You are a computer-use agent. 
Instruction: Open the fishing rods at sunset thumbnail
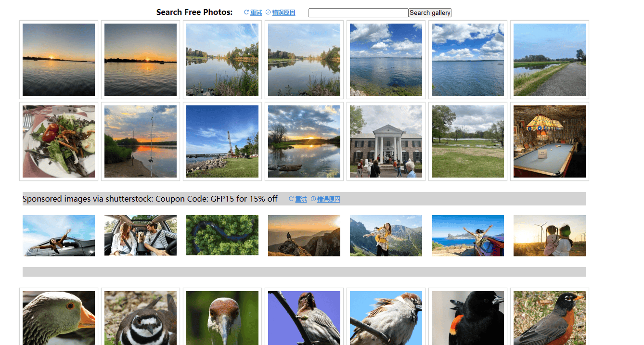coord(140,141)
